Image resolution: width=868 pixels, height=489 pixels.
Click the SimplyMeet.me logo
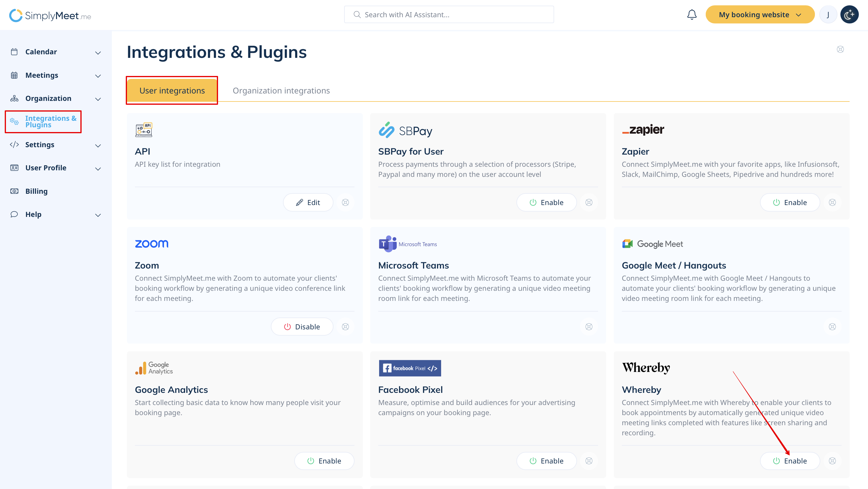click(50, 15)
